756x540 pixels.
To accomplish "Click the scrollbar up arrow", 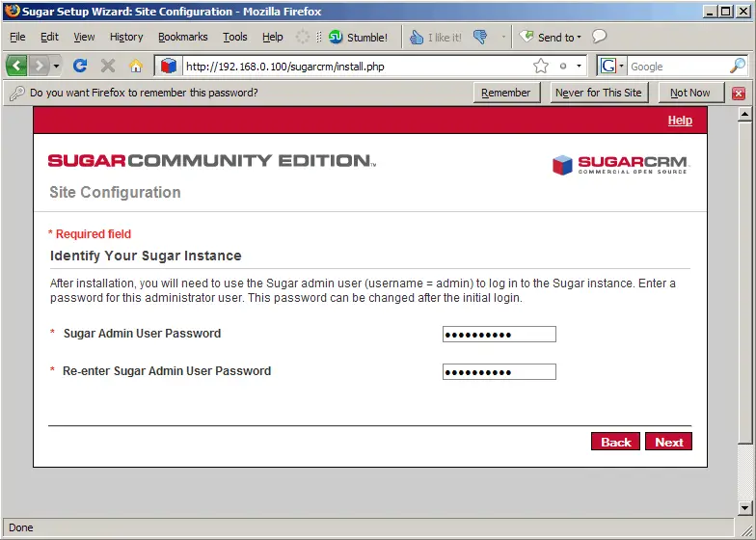I will coord(744,115).
